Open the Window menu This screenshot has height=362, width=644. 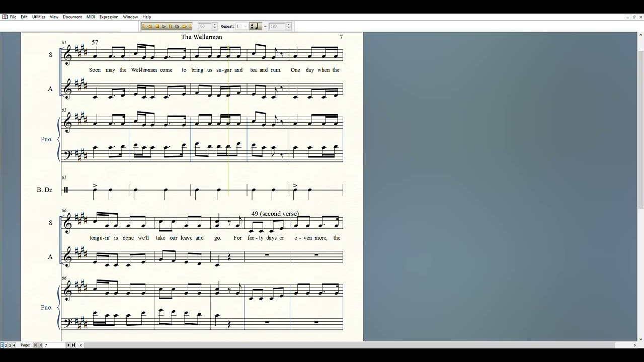click(130, 17)
